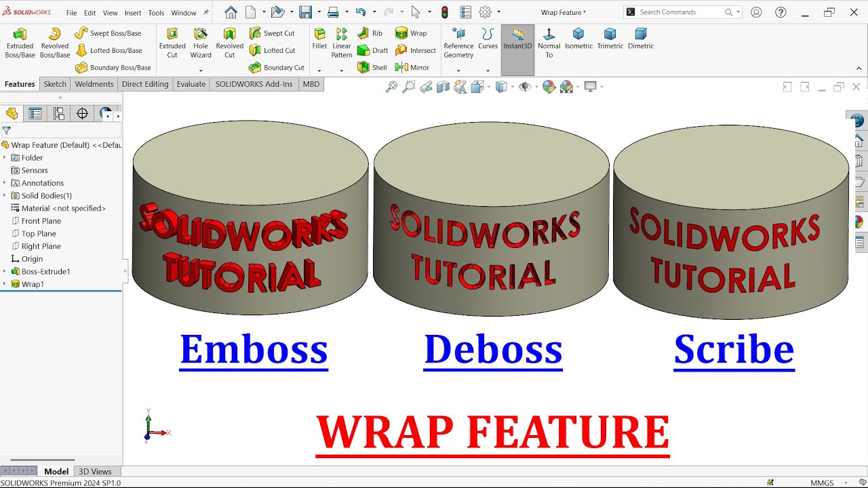Viewport: 868px width, 488px height.
Task: Open Reference Geometry tools
Action: tap(458, 43)
